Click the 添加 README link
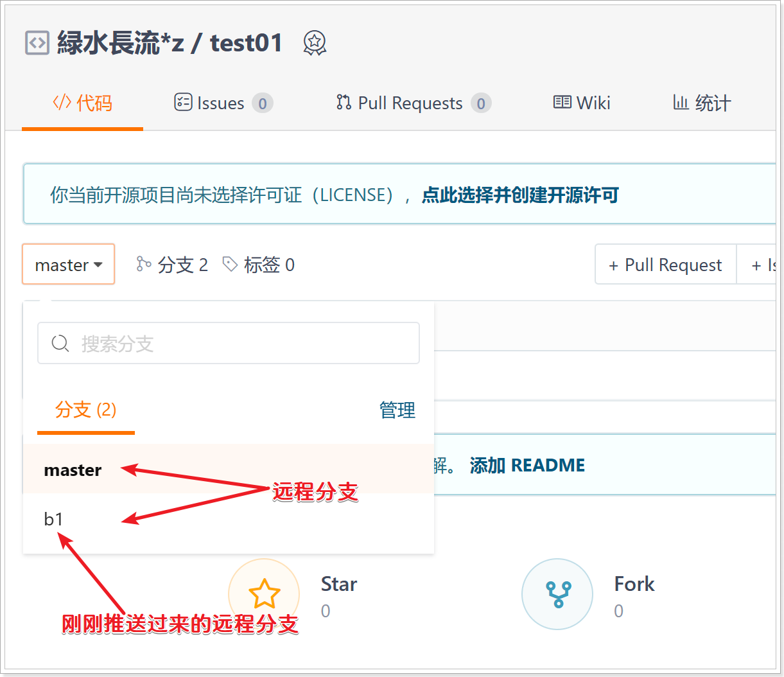784x677 pixels. pyautogui.click(x=527, y=465)
